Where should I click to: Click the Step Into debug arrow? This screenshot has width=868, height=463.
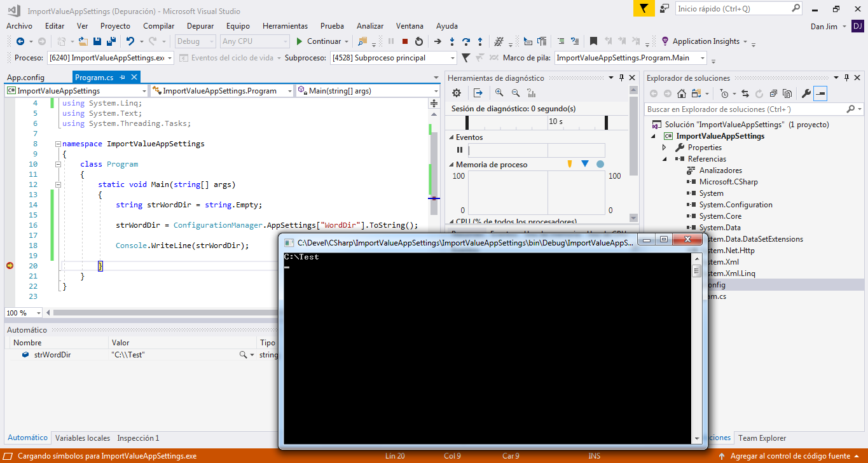click(452, 41)
